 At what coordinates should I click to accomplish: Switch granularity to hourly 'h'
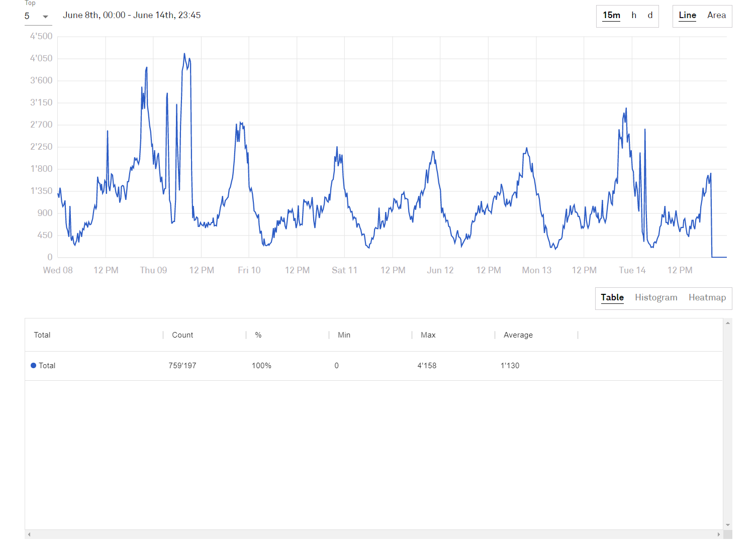[634, 16]
